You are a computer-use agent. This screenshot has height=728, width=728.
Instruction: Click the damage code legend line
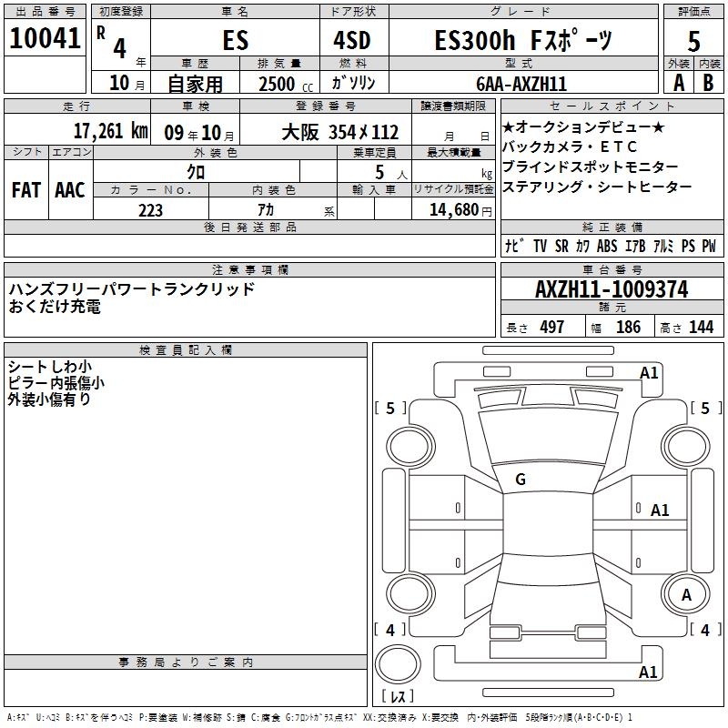[x=319, y=718]
